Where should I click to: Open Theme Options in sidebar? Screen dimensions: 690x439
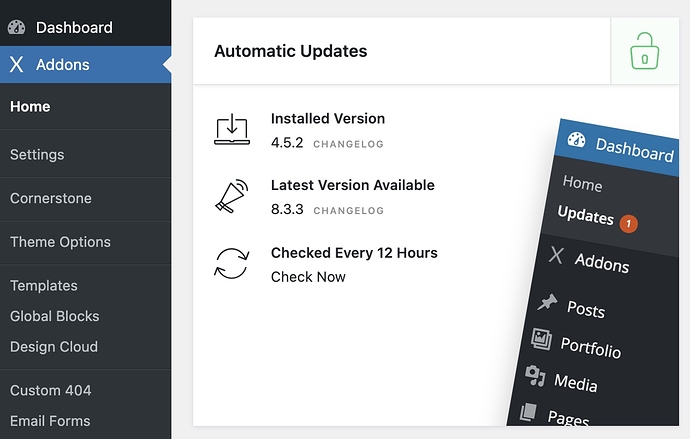60,241
